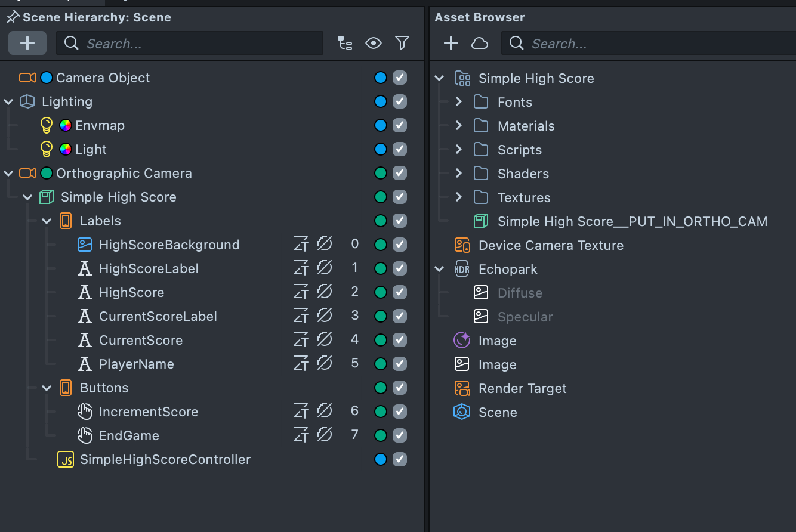The image size is (796, 532).
Task: Expand the Fonts folder
Action: coord(458,102)
